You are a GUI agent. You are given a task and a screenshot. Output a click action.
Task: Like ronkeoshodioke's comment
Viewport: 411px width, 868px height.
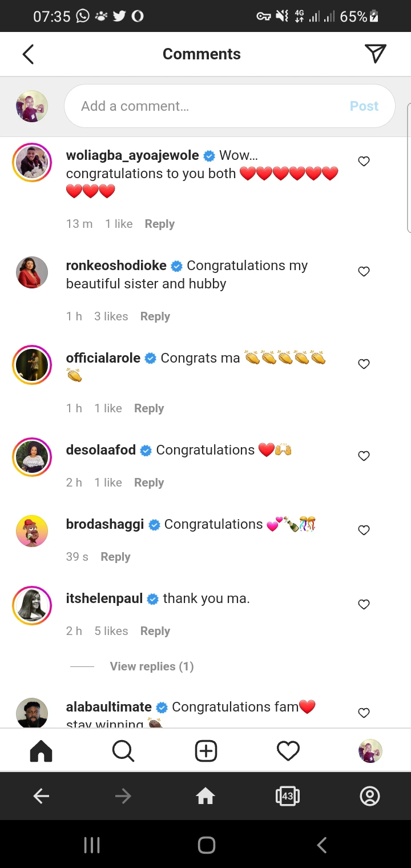click(x=364, y=272)
